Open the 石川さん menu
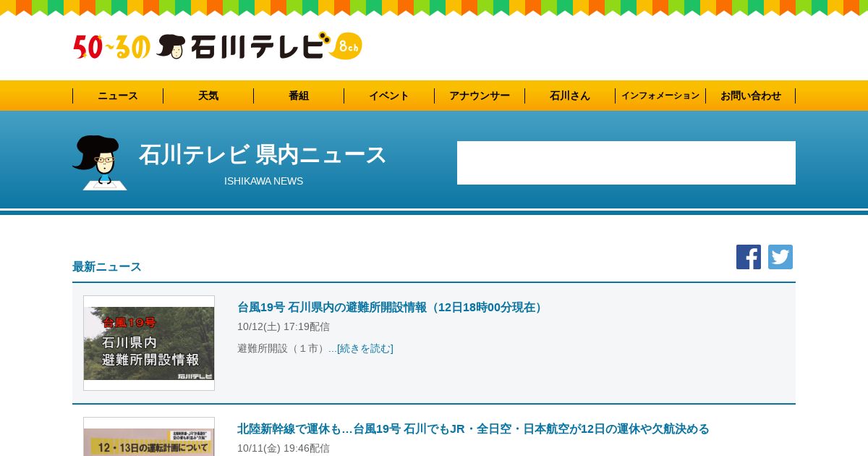Screen dimensions: 868x456 point(570,96)
